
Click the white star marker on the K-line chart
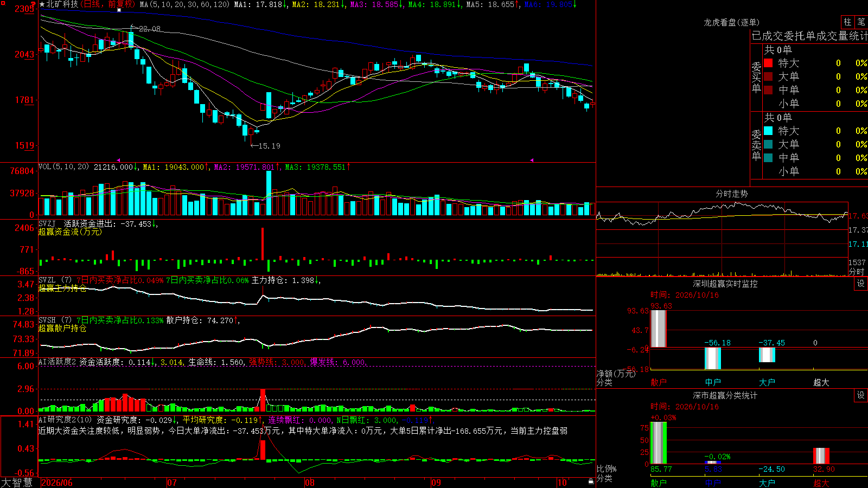click(x=119, y=10)
